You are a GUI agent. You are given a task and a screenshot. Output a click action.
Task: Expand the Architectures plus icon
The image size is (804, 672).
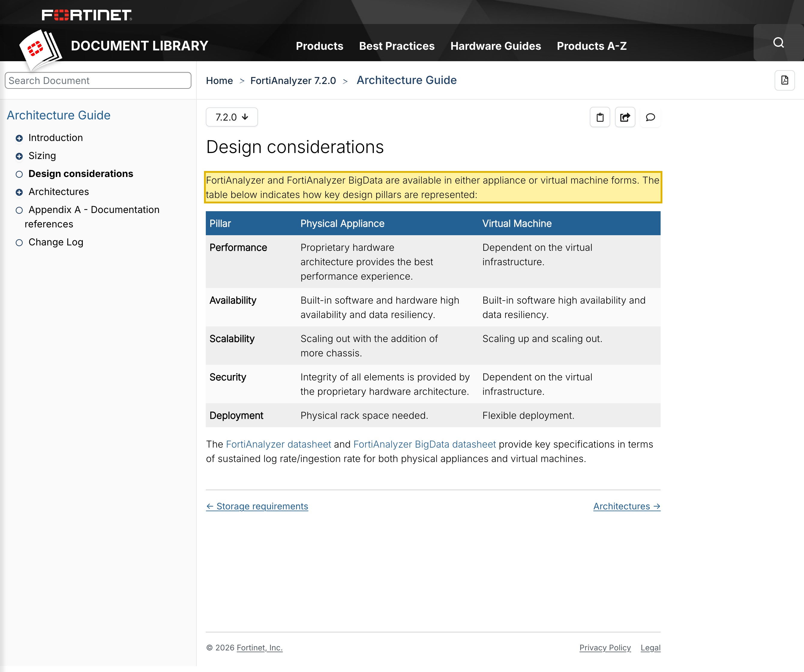19,192
